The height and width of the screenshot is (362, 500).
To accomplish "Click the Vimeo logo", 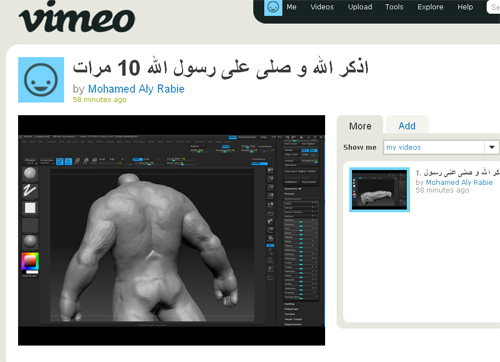I will point(77,17).
